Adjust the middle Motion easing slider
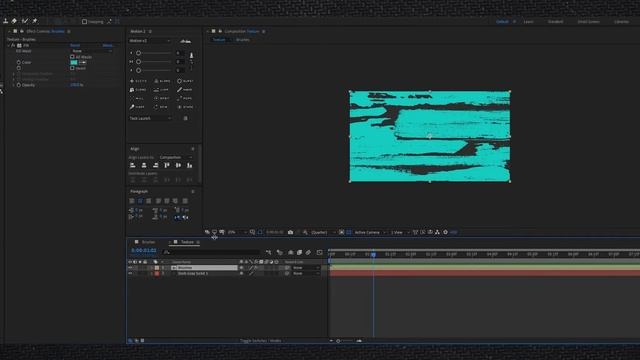Screen dimensions: 640x360 [153, 62]
